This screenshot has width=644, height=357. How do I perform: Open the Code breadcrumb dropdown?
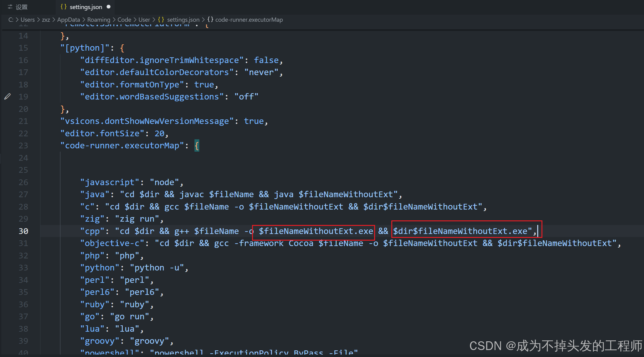tap(124, 20)
